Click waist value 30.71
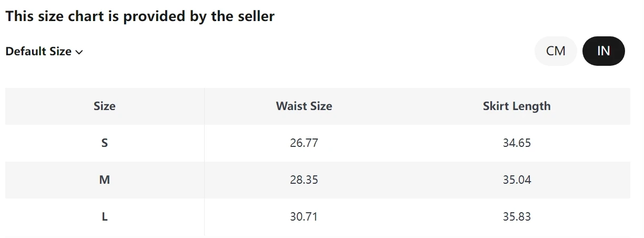Viewport: 644px width, 238px height. pos(304,216)
